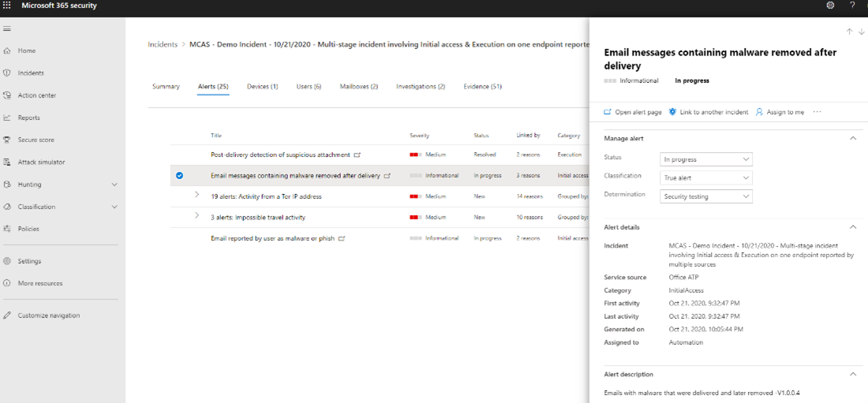Collapse the Alert description section
868x403 pixels.
[853, 374]
